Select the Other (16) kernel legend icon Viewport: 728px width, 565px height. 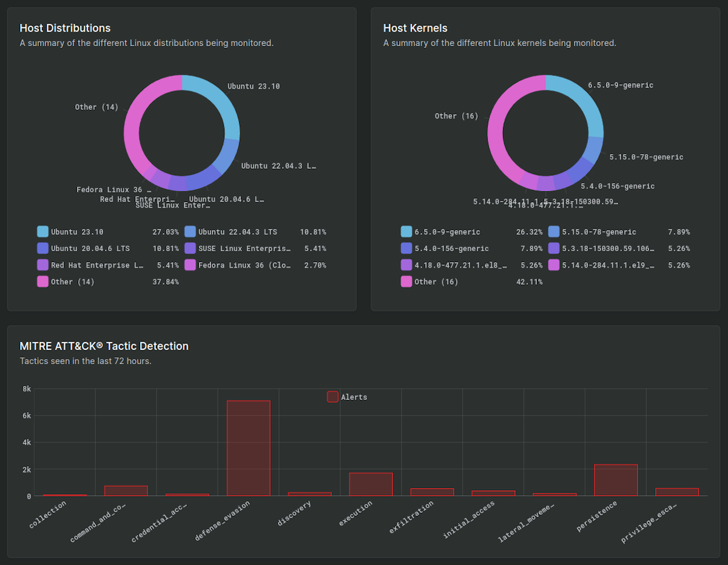click(406, 282)
